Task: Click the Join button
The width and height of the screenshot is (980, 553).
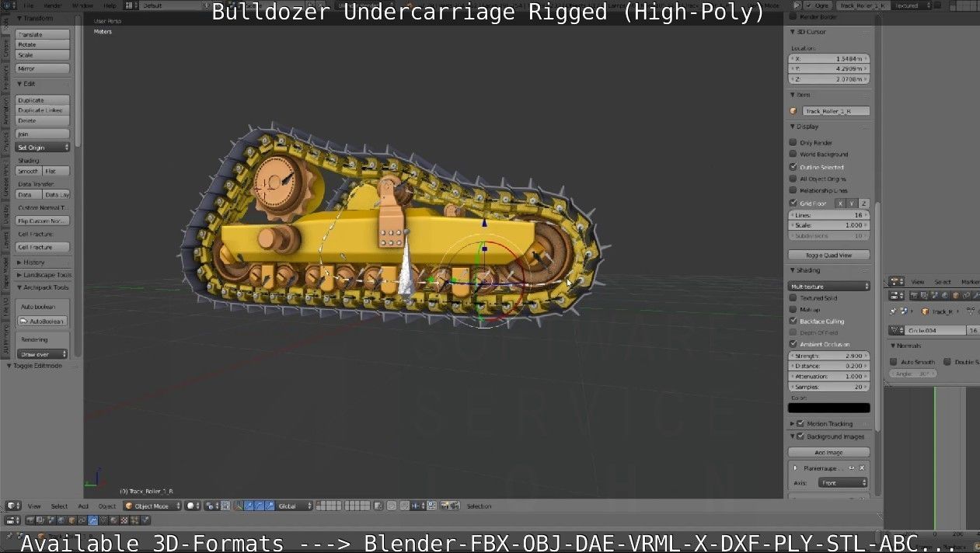Action: (x=43, y=134)
